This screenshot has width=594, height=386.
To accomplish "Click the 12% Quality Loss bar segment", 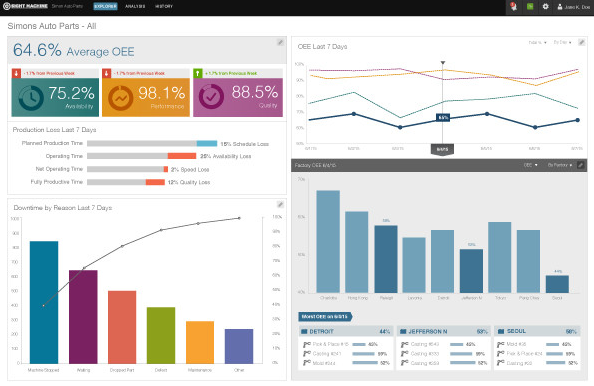I will [155, 182].
